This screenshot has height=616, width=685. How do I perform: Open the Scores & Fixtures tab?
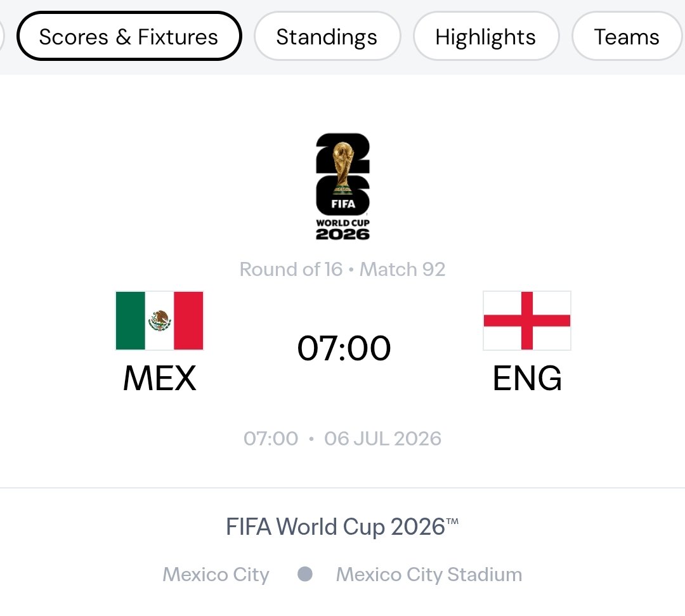[129, 36]
